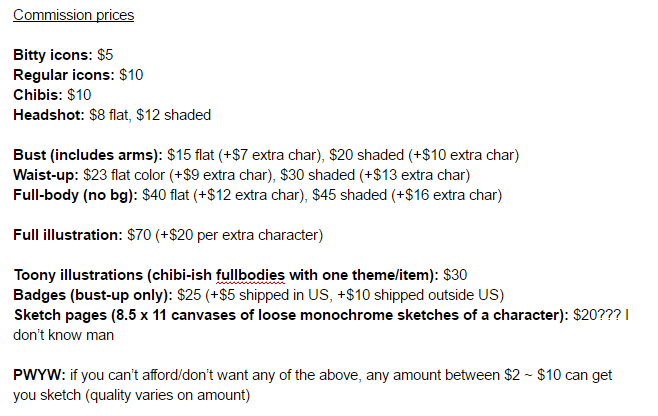
Task: Click the "Chibis:" bold label
Action: pos(38,95)
